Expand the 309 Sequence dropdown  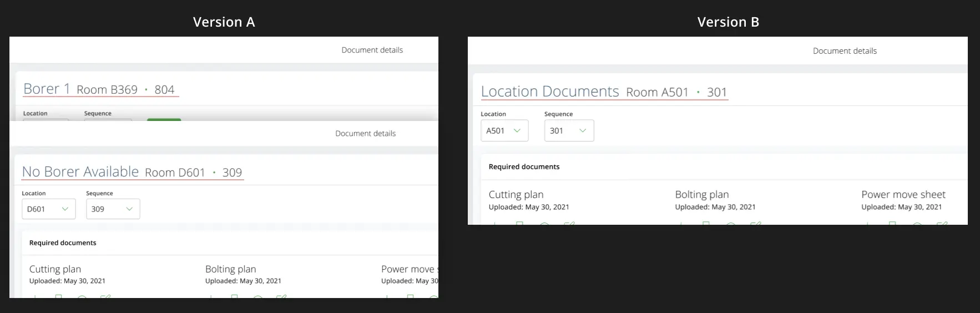pyautogui.click(x=113, y=209)
